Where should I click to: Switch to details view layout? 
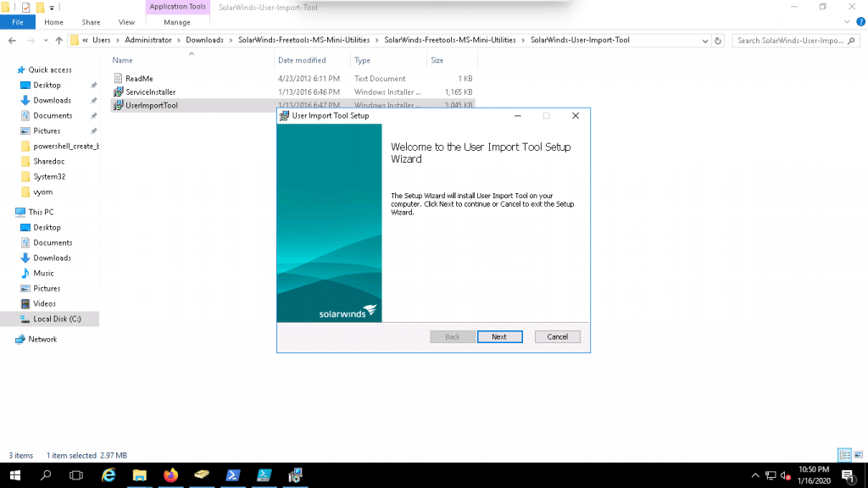(x=843, y=455)
